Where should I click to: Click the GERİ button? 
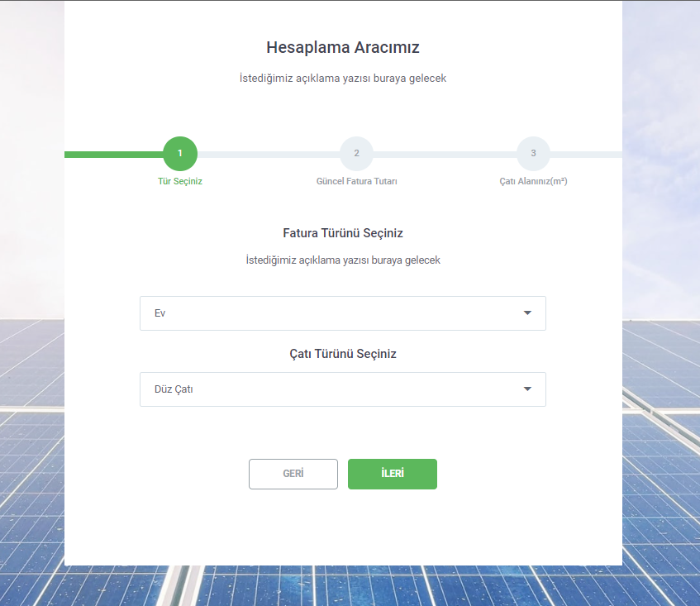coord(293,474)
